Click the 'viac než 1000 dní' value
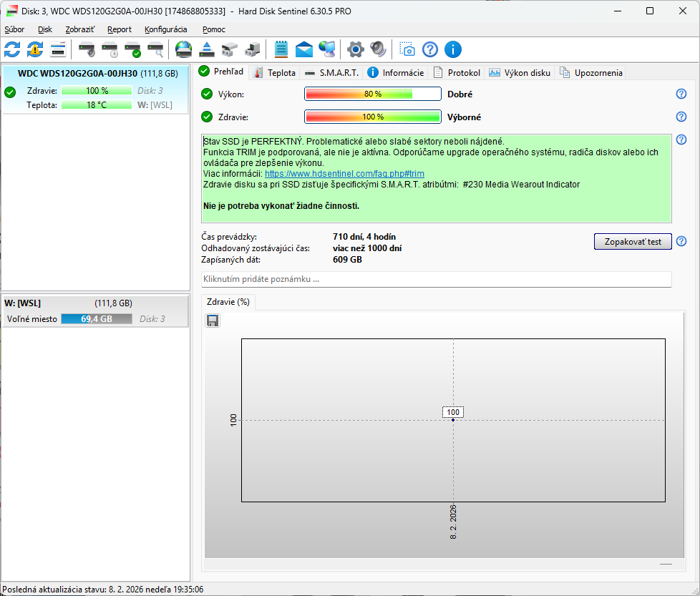 (x=367, y=248)
